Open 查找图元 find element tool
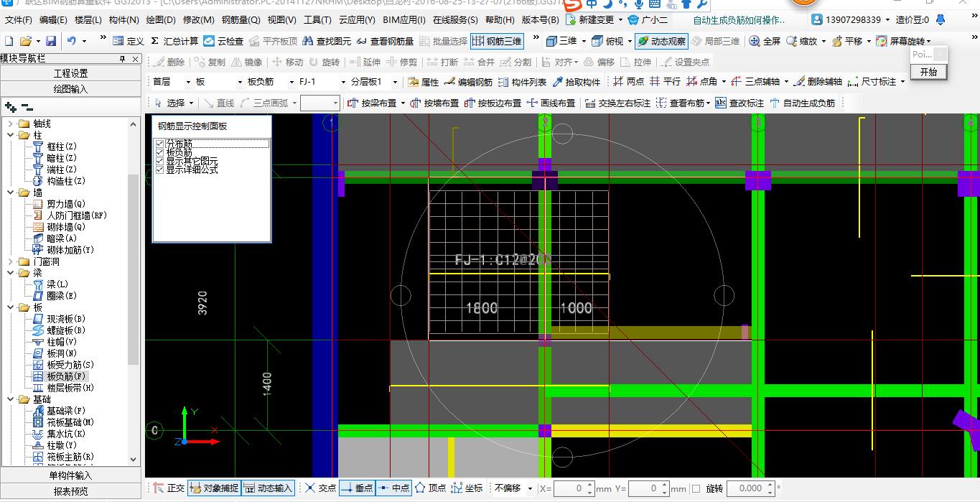 pos(327,41)
